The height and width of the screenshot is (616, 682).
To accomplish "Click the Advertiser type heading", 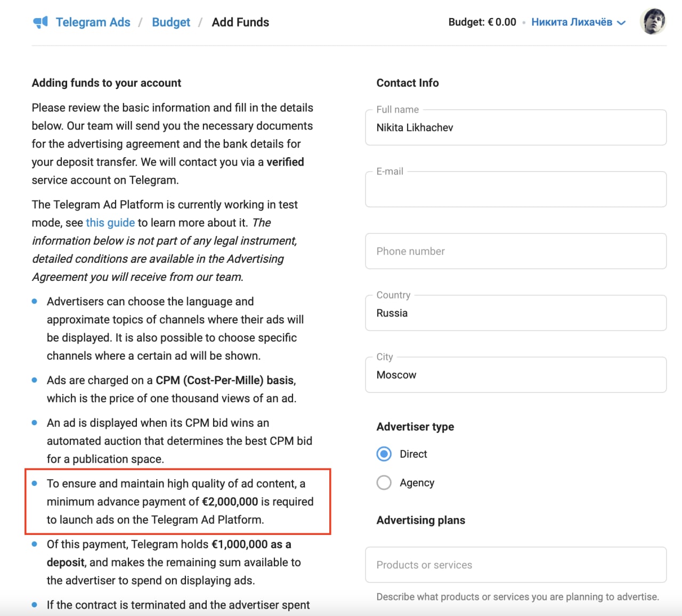I will click(415, 427).
